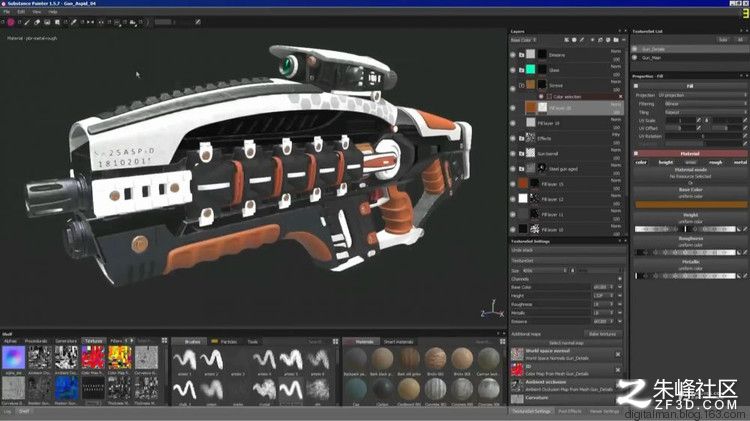Remove the World space normal map
Image resolution: width=750 pixels, height=421 pixels.
pyautogui.click(x=618, y=355)
